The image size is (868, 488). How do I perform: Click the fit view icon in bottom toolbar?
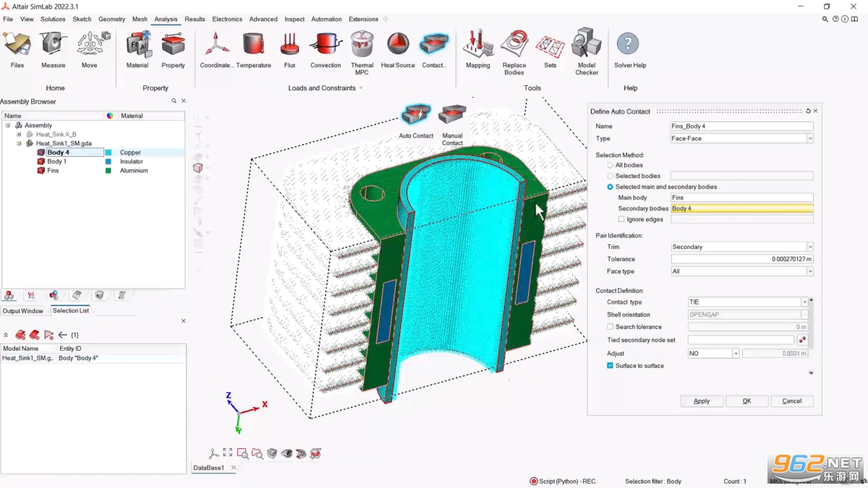(228, 453)
